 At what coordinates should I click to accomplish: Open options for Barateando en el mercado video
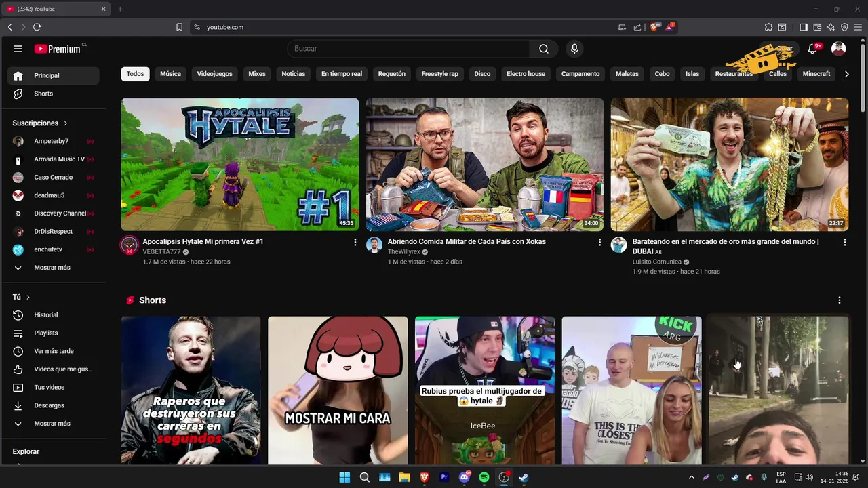844,242
